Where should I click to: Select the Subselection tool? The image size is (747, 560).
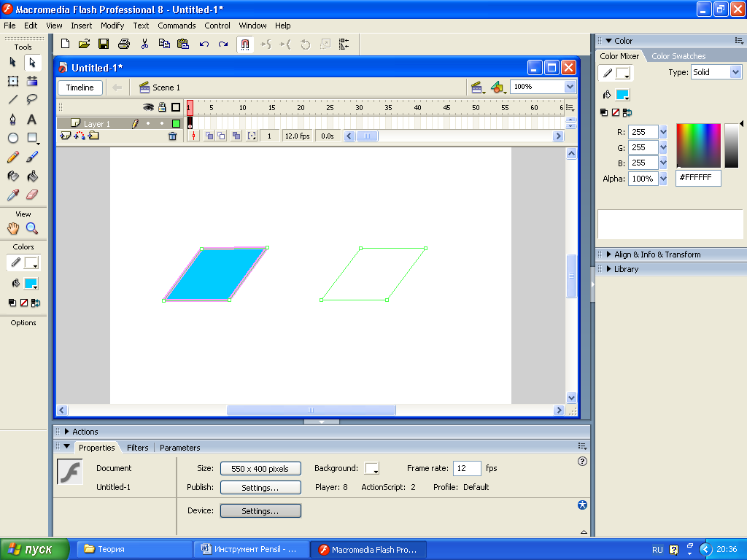pyautogui.click(x=32, y=62)
